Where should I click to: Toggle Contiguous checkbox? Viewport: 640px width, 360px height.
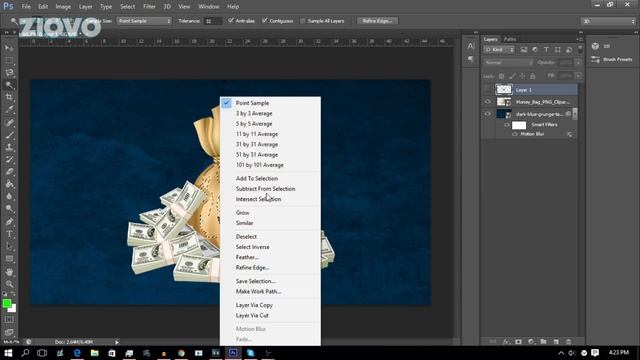265,20
